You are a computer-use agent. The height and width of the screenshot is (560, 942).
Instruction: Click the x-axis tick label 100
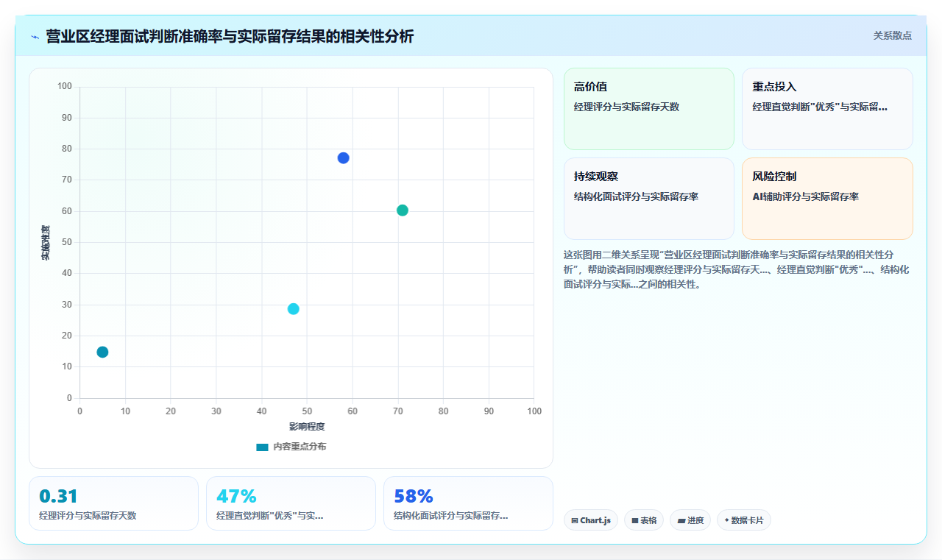tap(534, 411)
